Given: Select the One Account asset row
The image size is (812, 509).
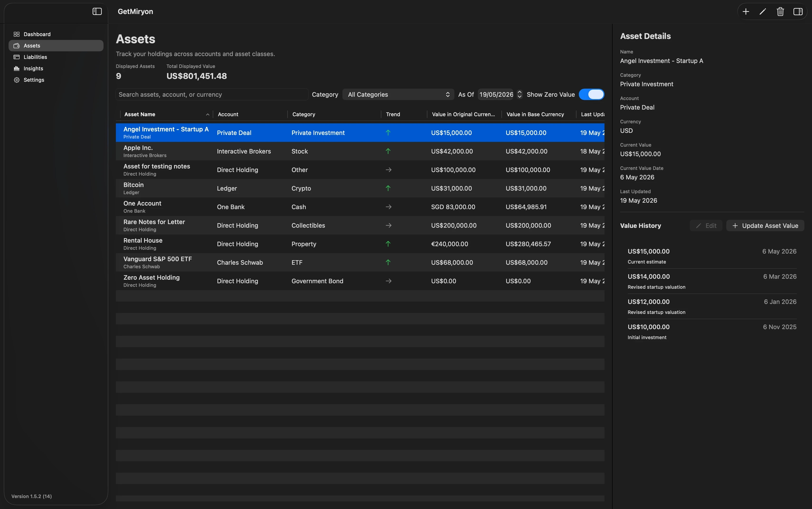Looking at the screenshot, I should [360, 207].
